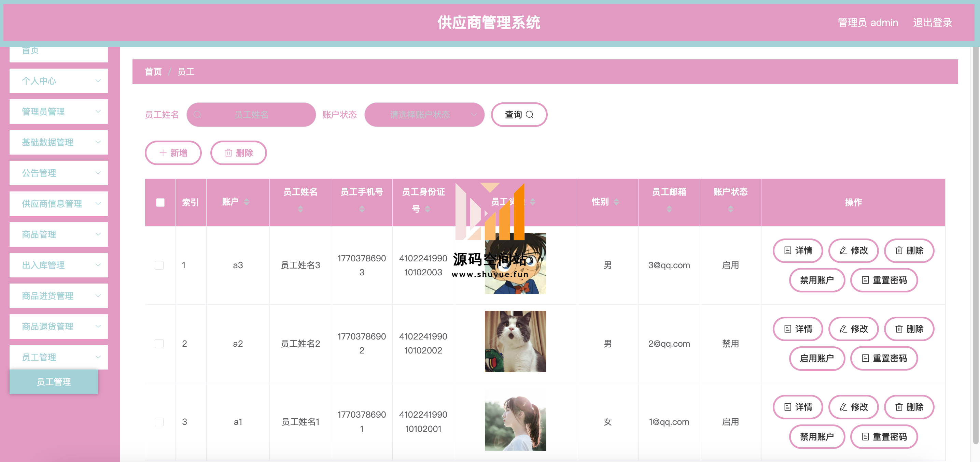Click 禁用账户 for employee a3

pos(817,280)
